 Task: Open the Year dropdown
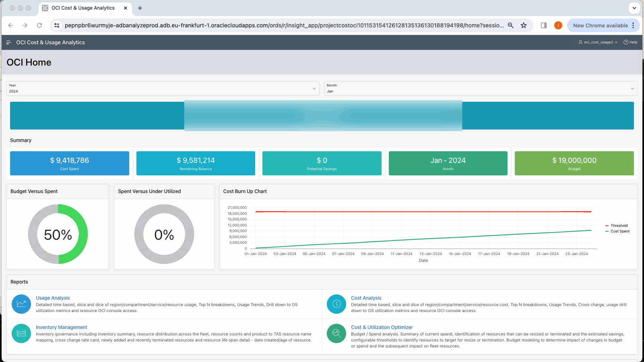(x=314, y=88)
